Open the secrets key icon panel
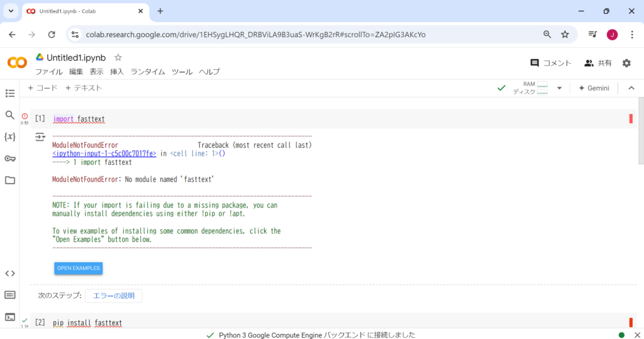The height and width of the screenshot is (339, 644). (9, 158)
